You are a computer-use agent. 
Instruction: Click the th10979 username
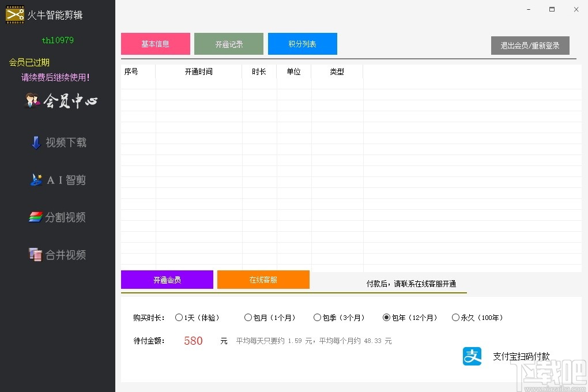57,40
